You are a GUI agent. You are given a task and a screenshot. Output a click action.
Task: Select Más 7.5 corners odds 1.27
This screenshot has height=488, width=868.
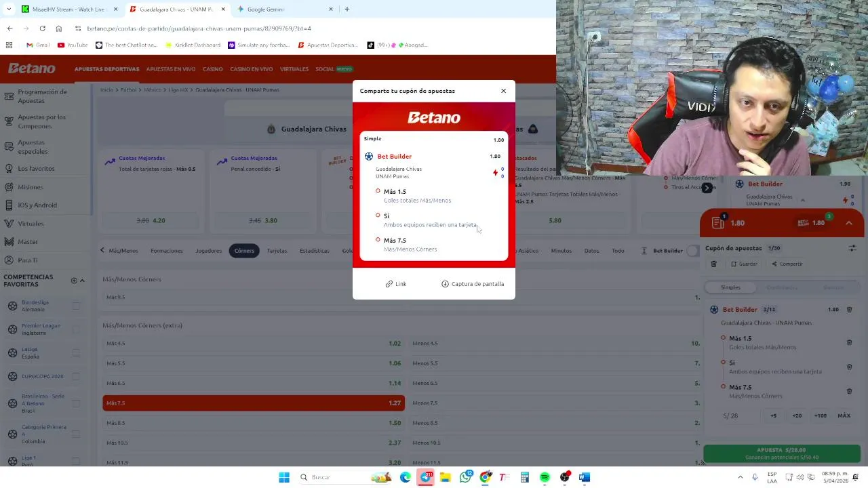tap(254, 403)
